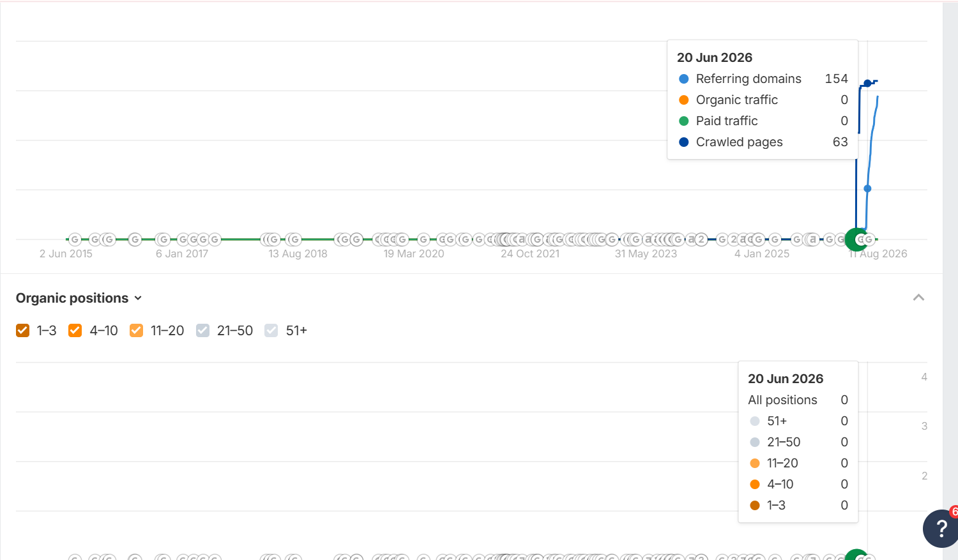
Task: Toggle the 1–3 positions checkbox
Action: click(23, 330)
